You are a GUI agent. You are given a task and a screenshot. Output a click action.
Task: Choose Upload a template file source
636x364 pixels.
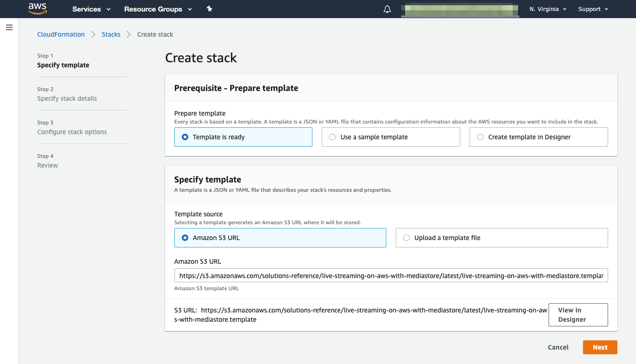point(502,238)
